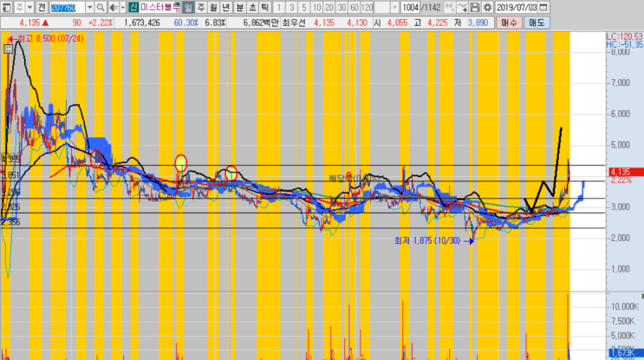Click the LC:120.53 label above the price axis
644x360 pixels.
pos(625,37)
